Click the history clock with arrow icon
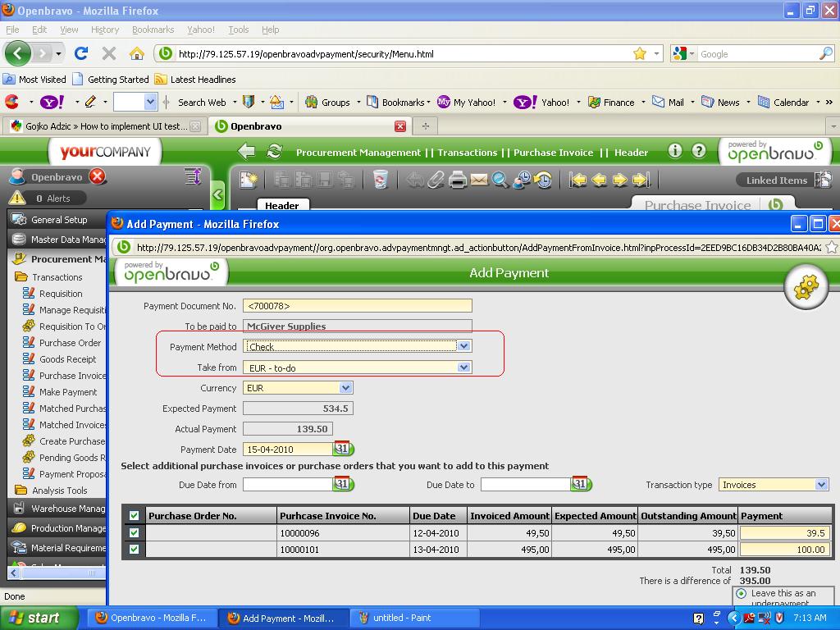840x630 pixels. click(543, 180)
